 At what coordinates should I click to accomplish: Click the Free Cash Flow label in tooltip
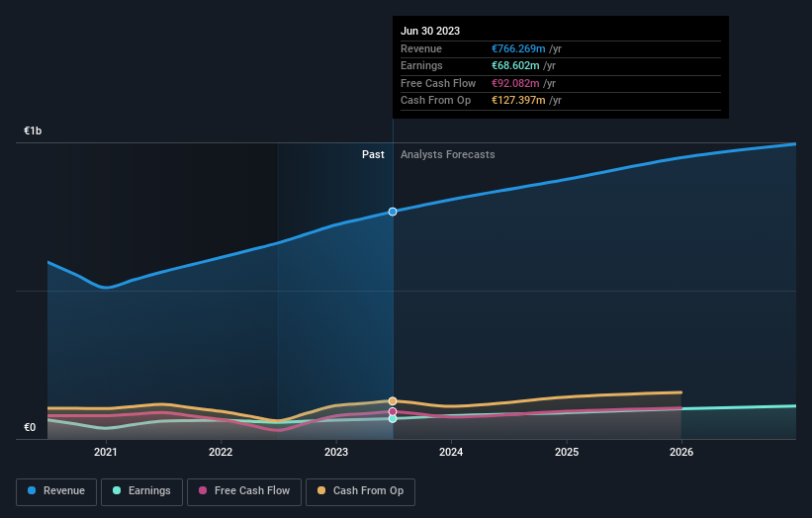tap(438, 83)
